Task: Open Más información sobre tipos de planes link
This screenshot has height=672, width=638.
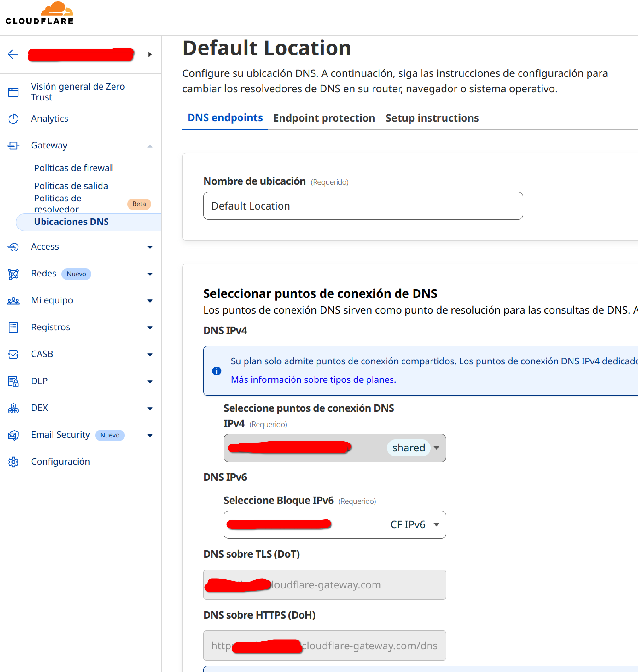Action: [313, 380]
